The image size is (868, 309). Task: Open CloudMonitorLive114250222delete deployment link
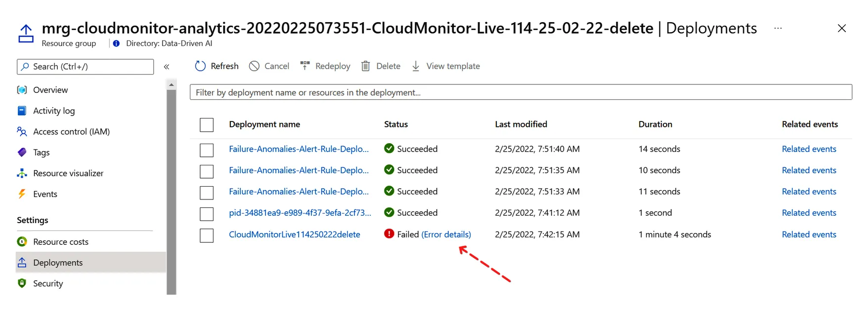295,234
